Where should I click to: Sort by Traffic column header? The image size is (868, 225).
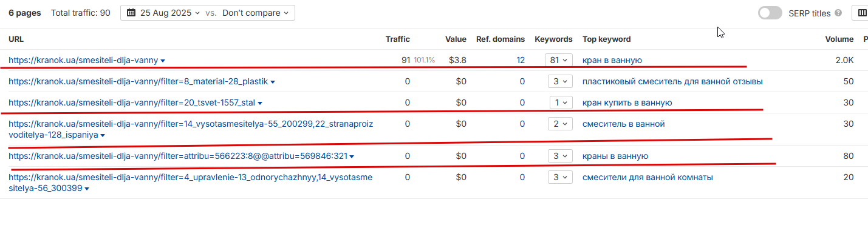[x=398, y=39]
